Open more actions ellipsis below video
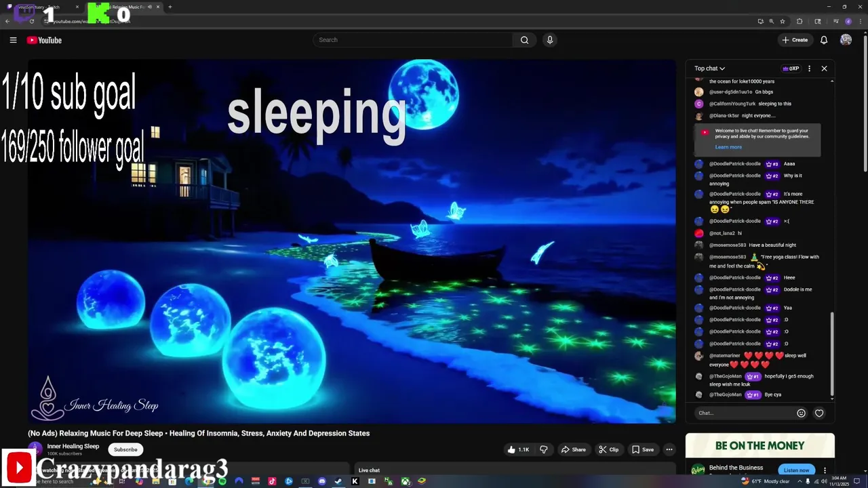Image resolution: width=868 pixels, height=488 pixels. coord(669,449)
